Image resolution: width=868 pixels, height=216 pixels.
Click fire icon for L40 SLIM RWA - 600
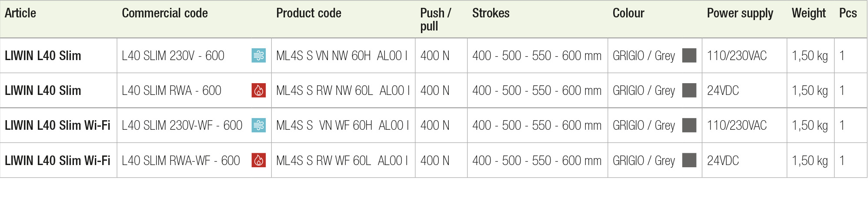pos(259,90)
